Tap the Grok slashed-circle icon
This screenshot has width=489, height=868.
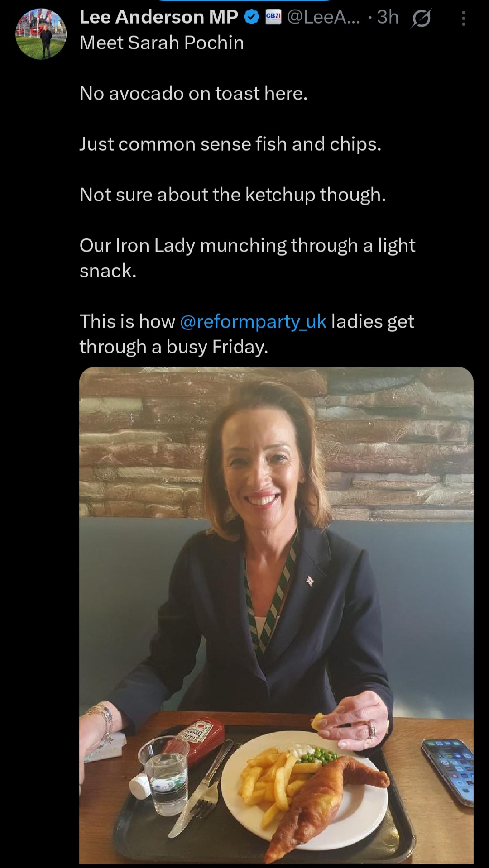coord(421,19)
